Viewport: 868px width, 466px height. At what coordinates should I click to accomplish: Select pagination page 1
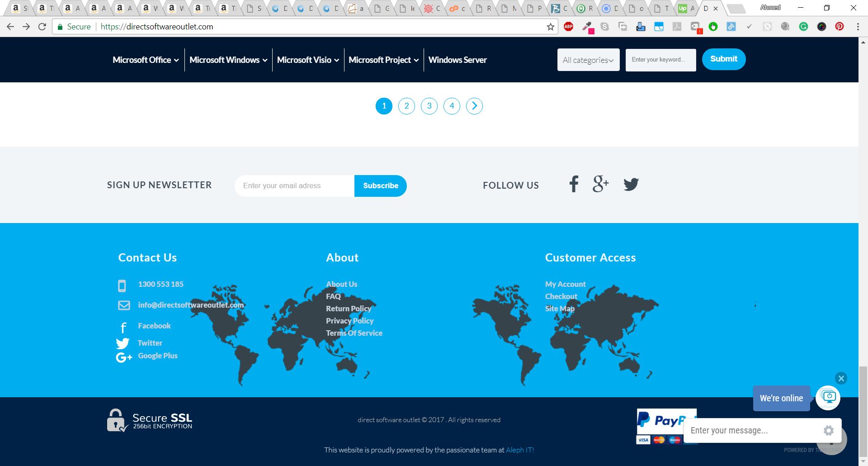[384, 106]
